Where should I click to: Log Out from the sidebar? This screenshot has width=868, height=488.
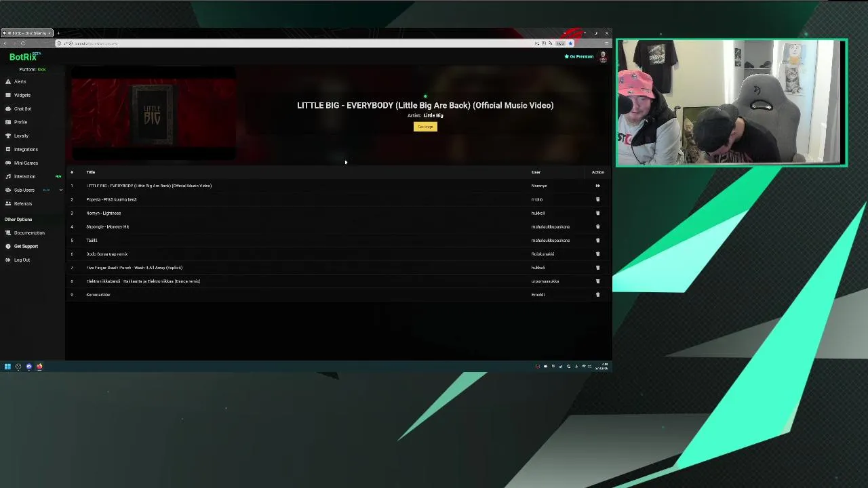pos(22,260)
